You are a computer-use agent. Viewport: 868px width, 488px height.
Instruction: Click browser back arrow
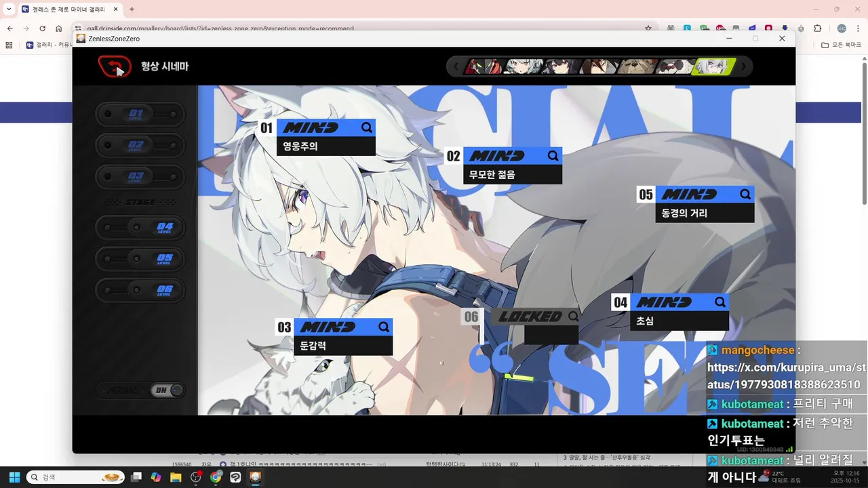(9, 28)
